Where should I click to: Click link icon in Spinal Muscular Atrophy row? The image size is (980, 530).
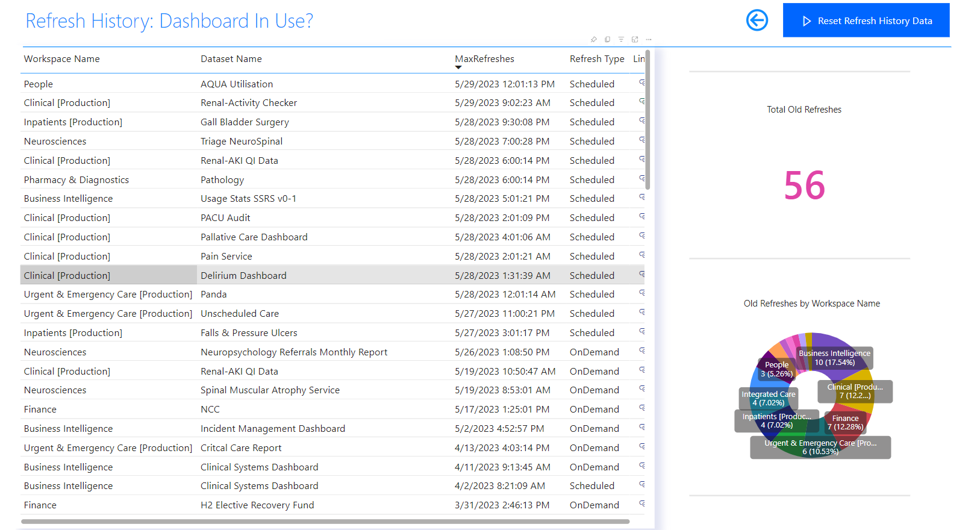(642, 389)
